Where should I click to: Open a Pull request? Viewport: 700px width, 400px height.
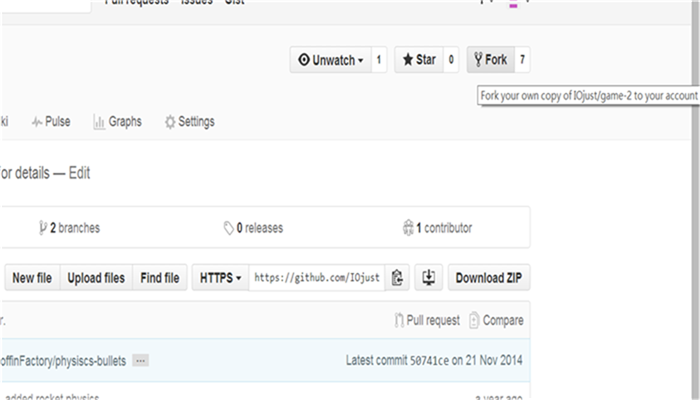coord(427,320)
